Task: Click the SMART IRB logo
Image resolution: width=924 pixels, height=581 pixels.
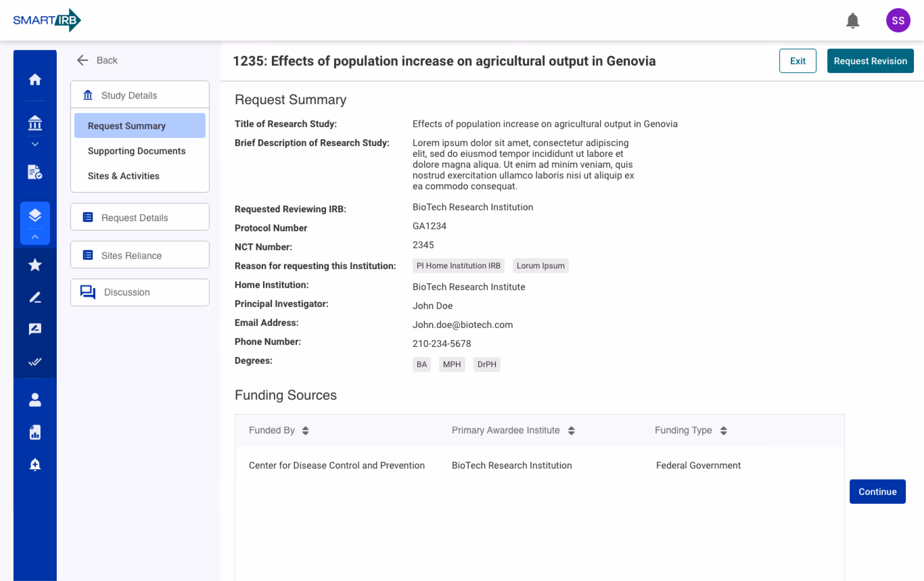Action: point(47,20)
